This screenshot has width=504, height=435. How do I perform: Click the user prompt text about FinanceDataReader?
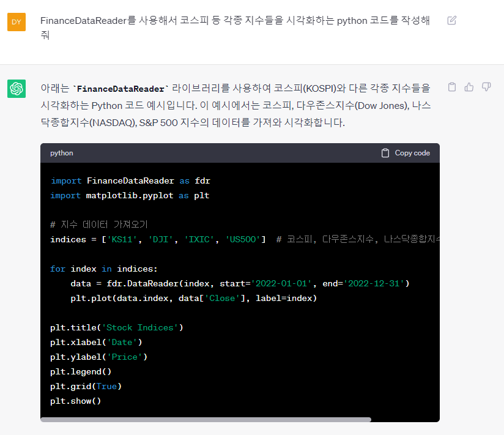[235, 28]
